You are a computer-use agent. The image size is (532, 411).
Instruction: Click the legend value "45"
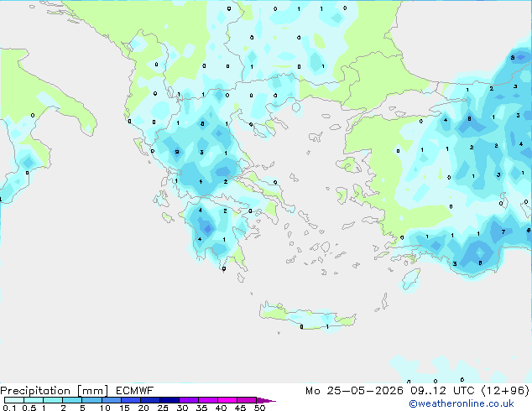[241, 408]
